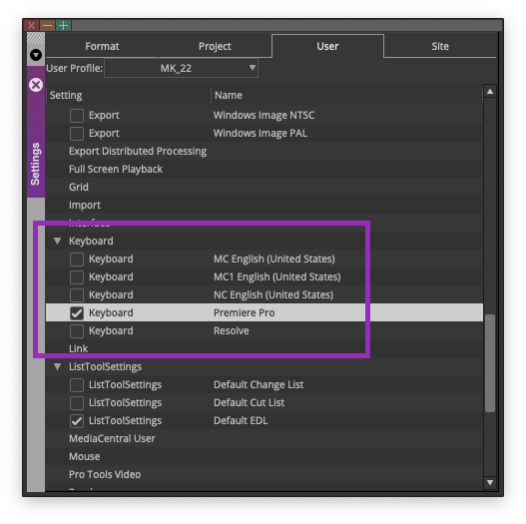
Task: Enable Export Windows Image PAL checkbox
Action: pos(77,134)
